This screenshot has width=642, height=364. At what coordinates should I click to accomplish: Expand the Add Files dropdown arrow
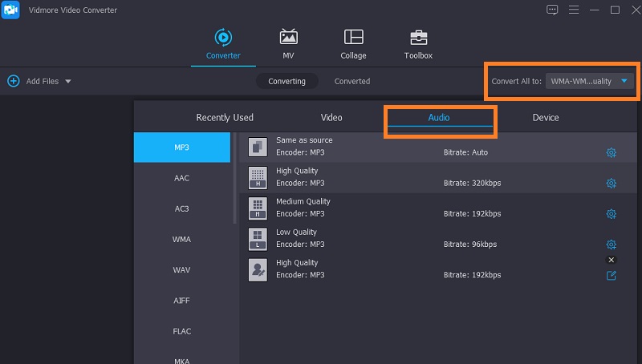[68, 82]
